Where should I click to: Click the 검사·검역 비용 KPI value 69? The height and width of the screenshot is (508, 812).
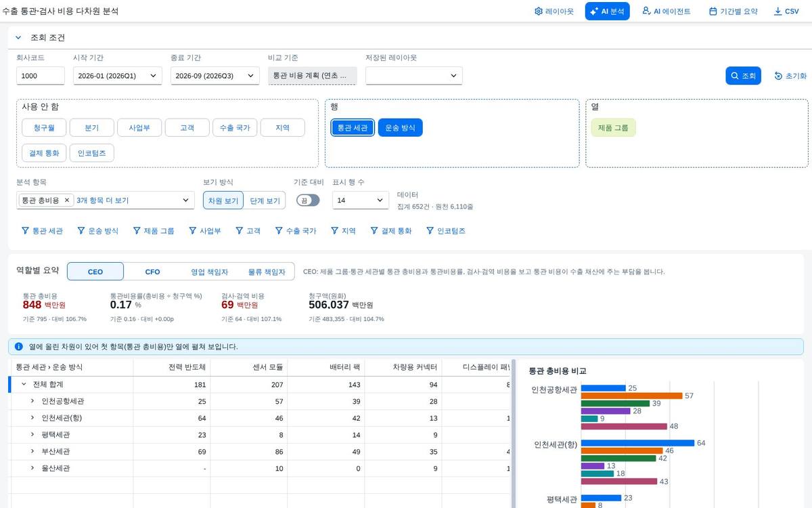(227, 304)
